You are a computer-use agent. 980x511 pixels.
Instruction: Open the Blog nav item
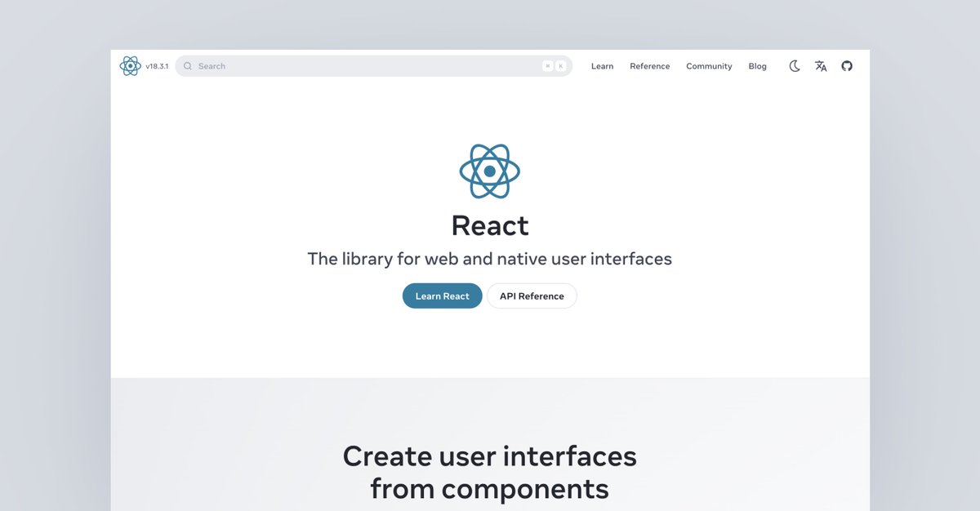(x=757, y=66)
